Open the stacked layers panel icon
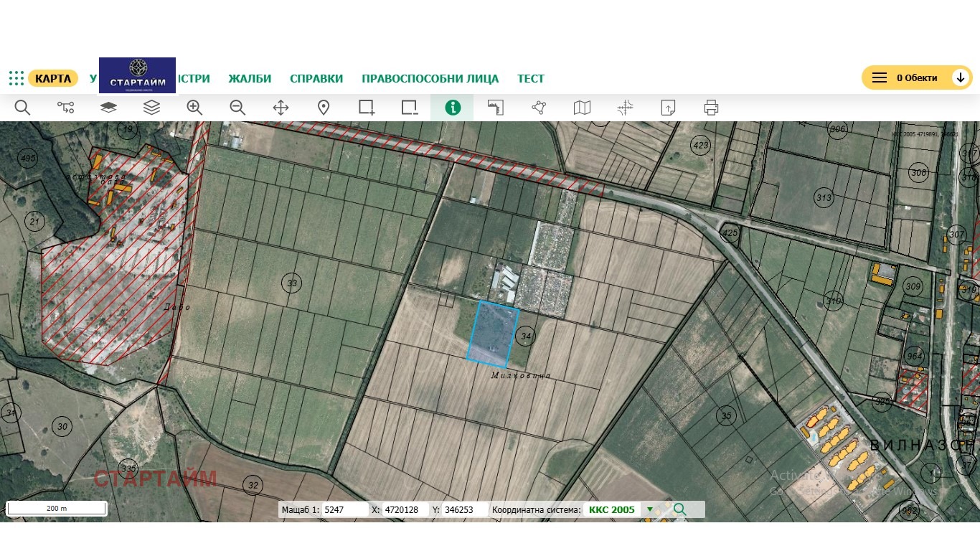This screenshot has width=980, height=551. tap(151, 108)
